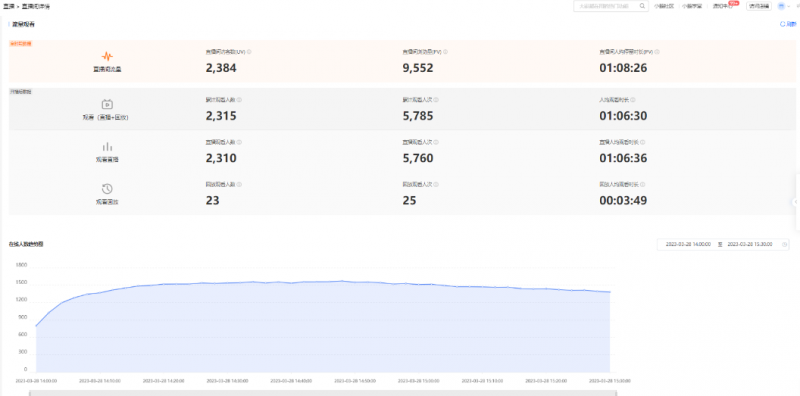The height and width of the screenshot is (396, 800).
Task: Click the magnifier icon in search box
Action: 643,6
